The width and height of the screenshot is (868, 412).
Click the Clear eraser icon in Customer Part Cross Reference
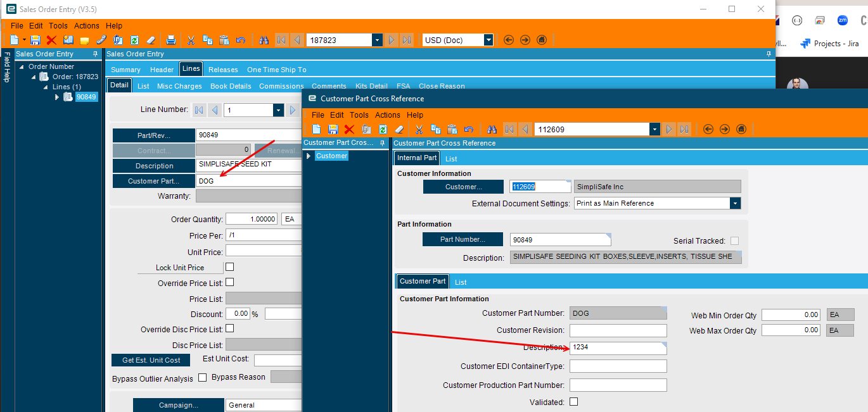tap(399, 129)
